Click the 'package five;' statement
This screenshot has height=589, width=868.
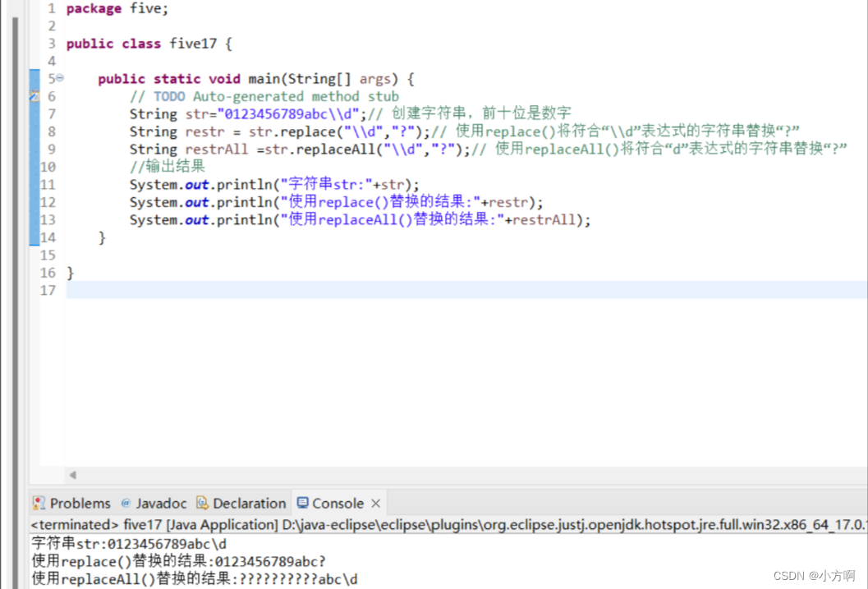(117, 9)
